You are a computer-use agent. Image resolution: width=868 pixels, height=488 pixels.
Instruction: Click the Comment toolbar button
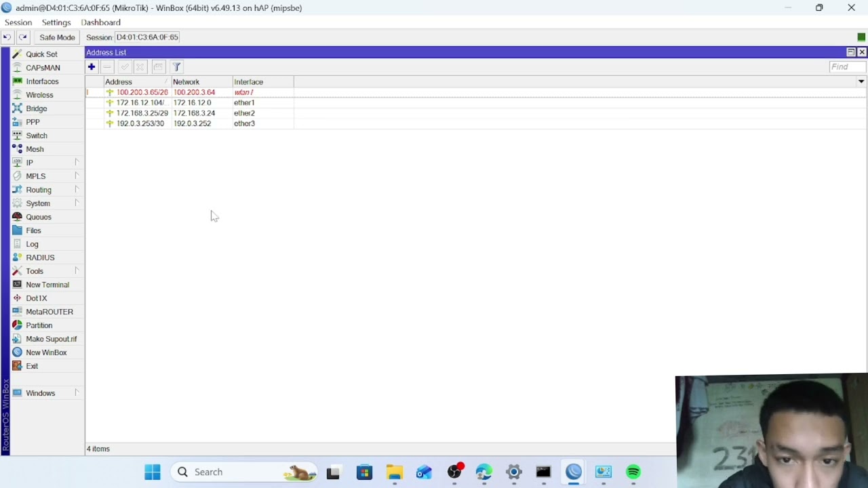(x=158, y=66)
